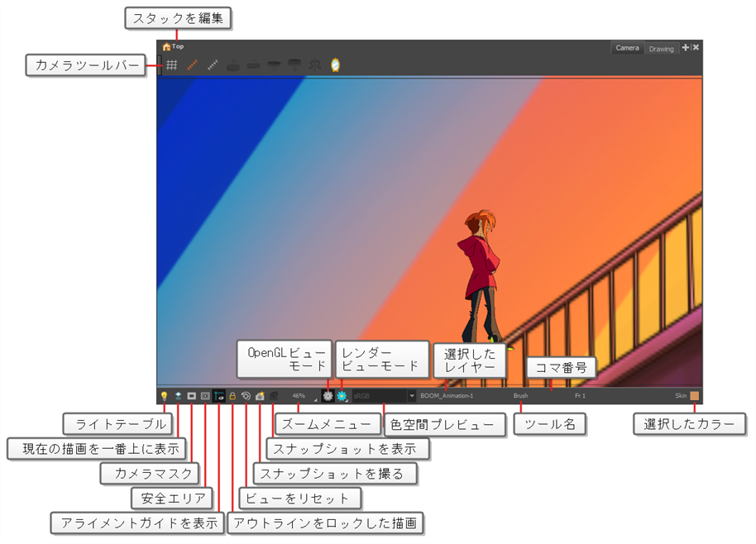Viewport: 756px width, 544px height.
Task: Click the disc icon with minus below
Action: (x=274, y=65)
